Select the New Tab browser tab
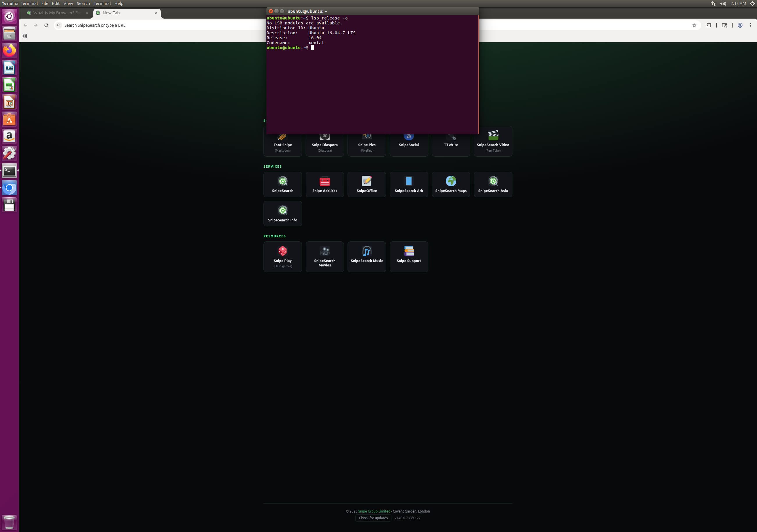 [127, 13]
